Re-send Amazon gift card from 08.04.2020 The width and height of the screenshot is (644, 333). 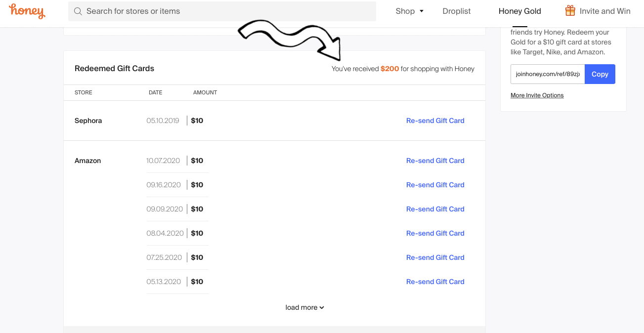[x=435, y=233]
